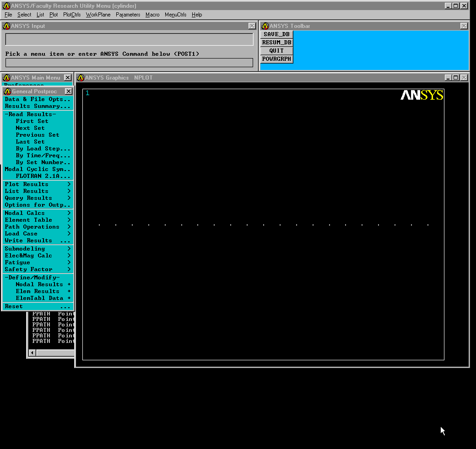Click the SAVE_DB toolbar button
476x449 pixels.
point(276,34)
